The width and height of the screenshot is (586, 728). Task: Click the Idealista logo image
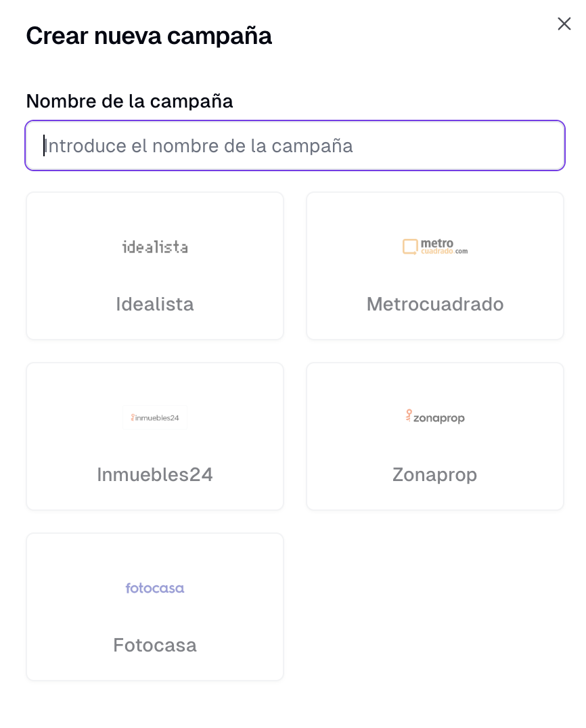tap(155, 247)
